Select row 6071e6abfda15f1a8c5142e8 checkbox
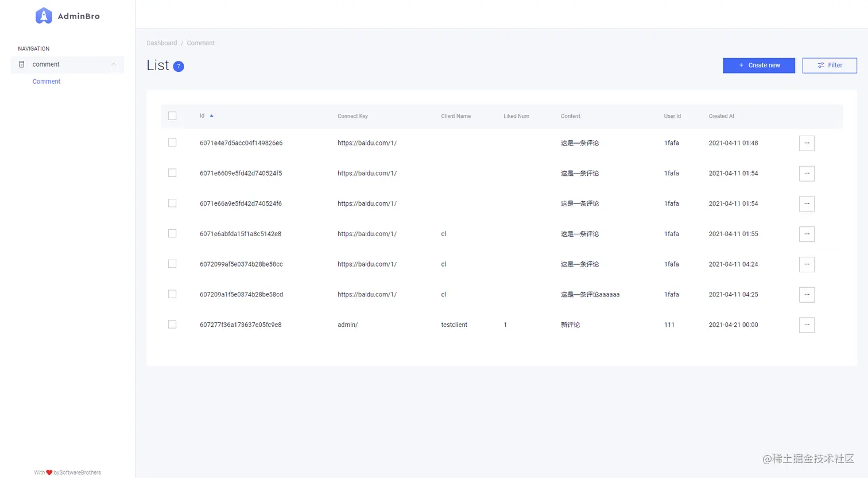The image size is (868, 478). click(172, 233)
